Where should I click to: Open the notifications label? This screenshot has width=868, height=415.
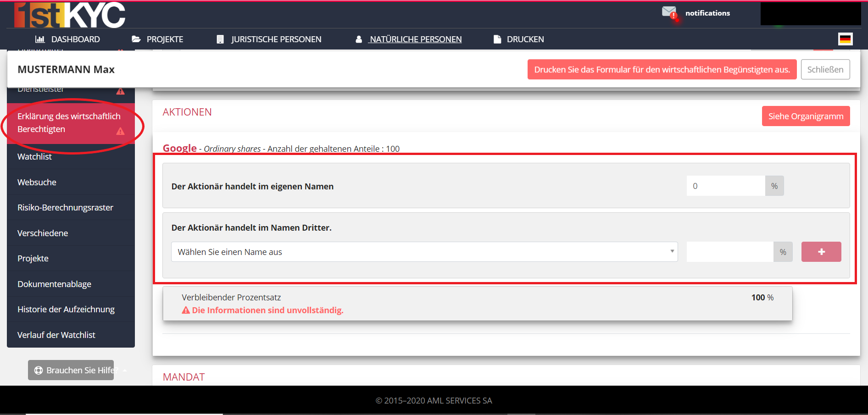707,13
